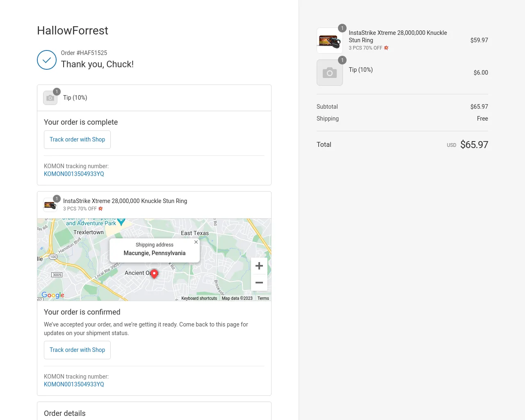Track order with Shop under order confirmed
525x420 pixels.
click(x=77, y=350)
